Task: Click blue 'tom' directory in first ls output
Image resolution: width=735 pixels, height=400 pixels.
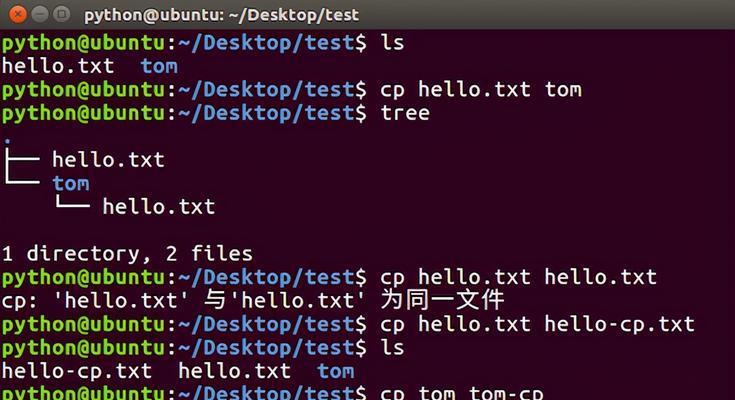Action: pos(159,67)
